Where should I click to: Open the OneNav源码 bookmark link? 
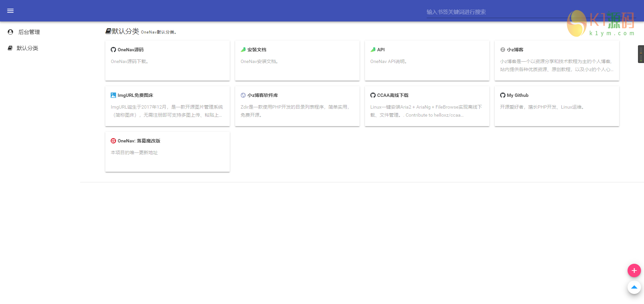click(130, 50)
